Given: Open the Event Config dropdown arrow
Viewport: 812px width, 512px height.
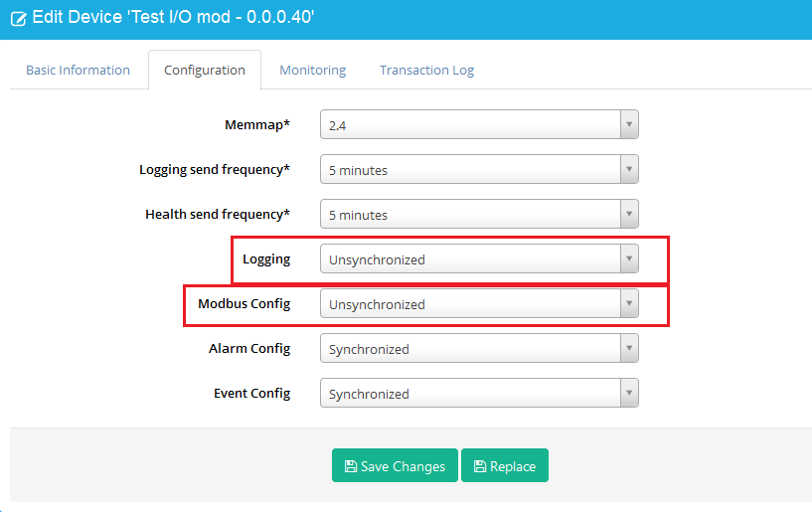Looking at the screenshot, I should point(629,393).
